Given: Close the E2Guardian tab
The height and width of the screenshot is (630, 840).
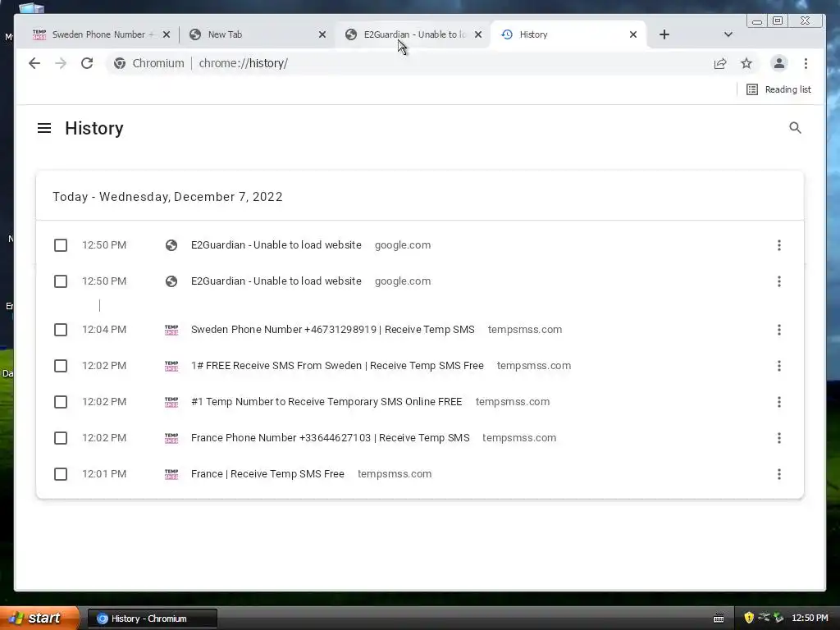Looking at the screenshot, I should pos(478,34).
